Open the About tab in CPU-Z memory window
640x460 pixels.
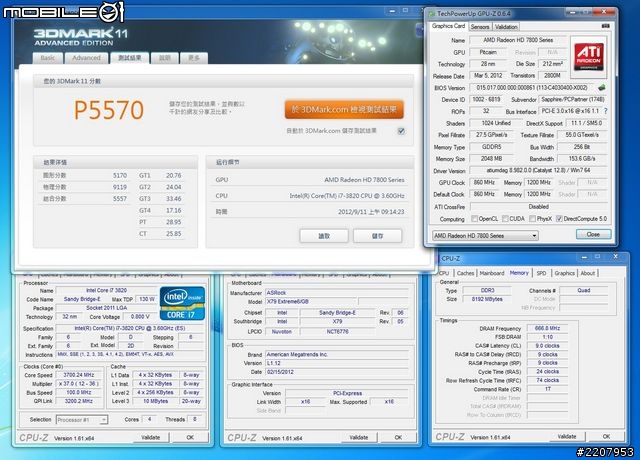point(588,273)
